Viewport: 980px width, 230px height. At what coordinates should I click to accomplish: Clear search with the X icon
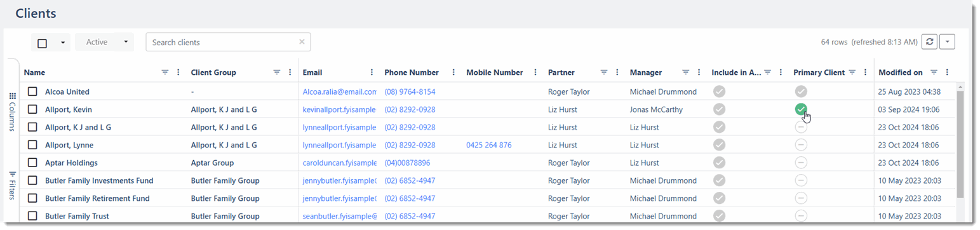click(302, 42)
